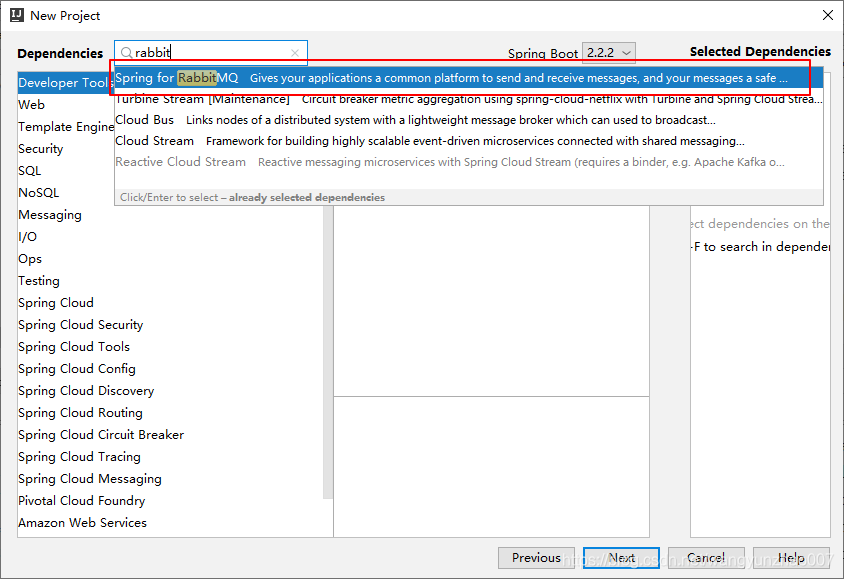Click the IntelliJ logo in title bar
The height and width of the screenshot is (579, 844).
pos(17,15)
